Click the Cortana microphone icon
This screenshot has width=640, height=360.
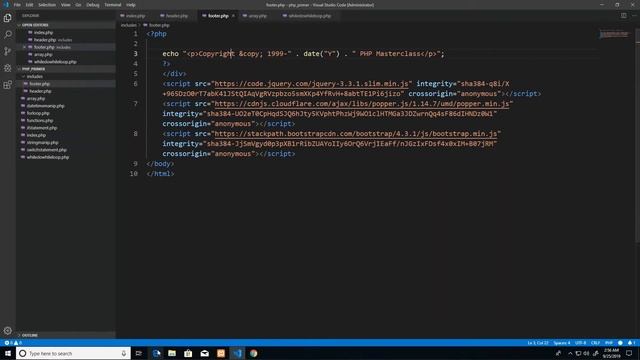click(x=124, y=353)
